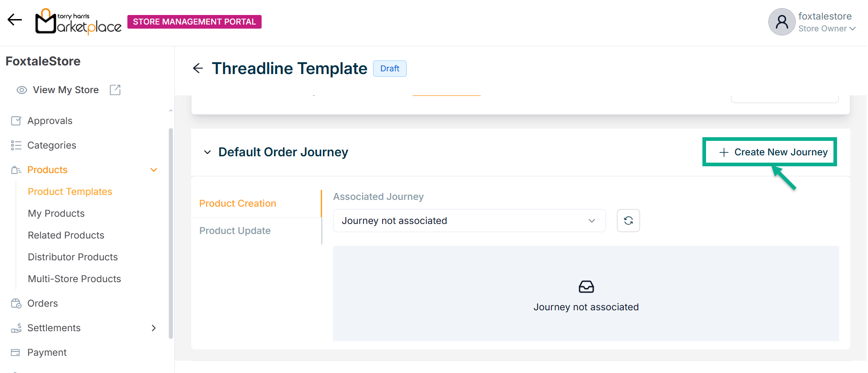This screenshot has width=868, height=373.
Task: Open store via external link icon
Action: pyautogui.click(x=115, y=90)
